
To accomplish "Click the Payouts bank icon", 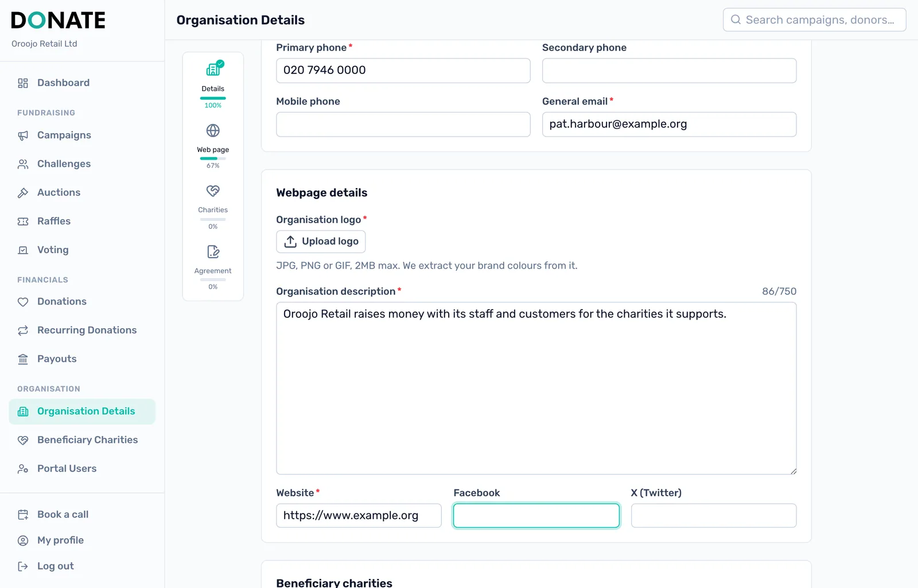I will coord(23,359).
